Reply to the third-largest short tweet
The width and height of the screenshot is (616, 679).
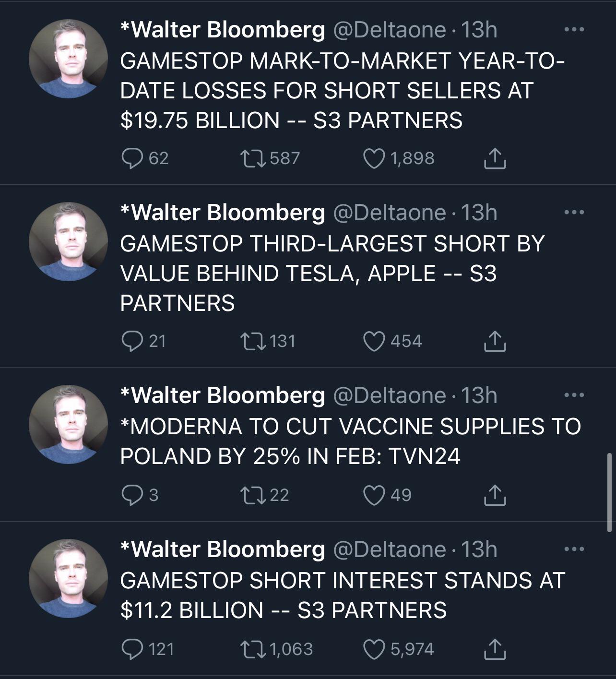134,341
